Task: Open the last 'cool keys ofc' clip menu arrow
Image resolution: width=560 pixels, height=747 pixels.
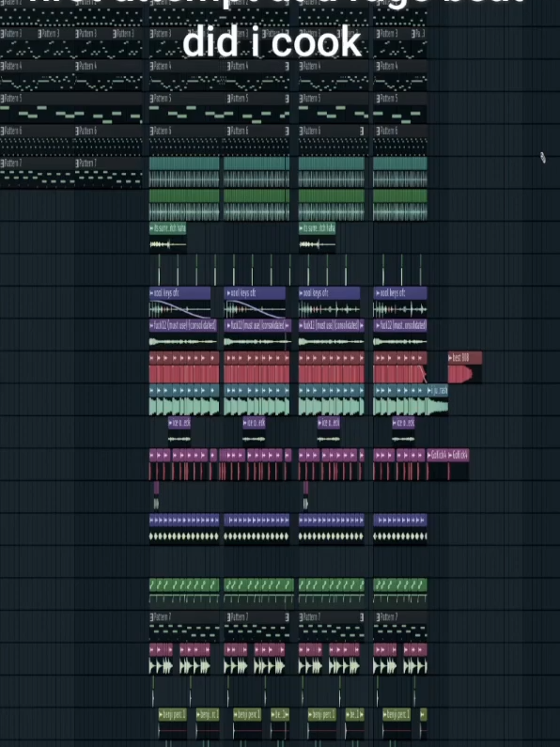Action: tap(376, 293)
